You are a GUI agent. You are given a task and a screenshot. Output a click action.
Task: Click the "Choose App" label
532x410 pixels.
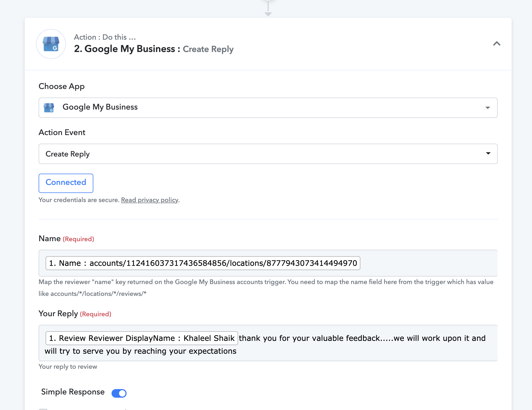click(x=62, y=86)
